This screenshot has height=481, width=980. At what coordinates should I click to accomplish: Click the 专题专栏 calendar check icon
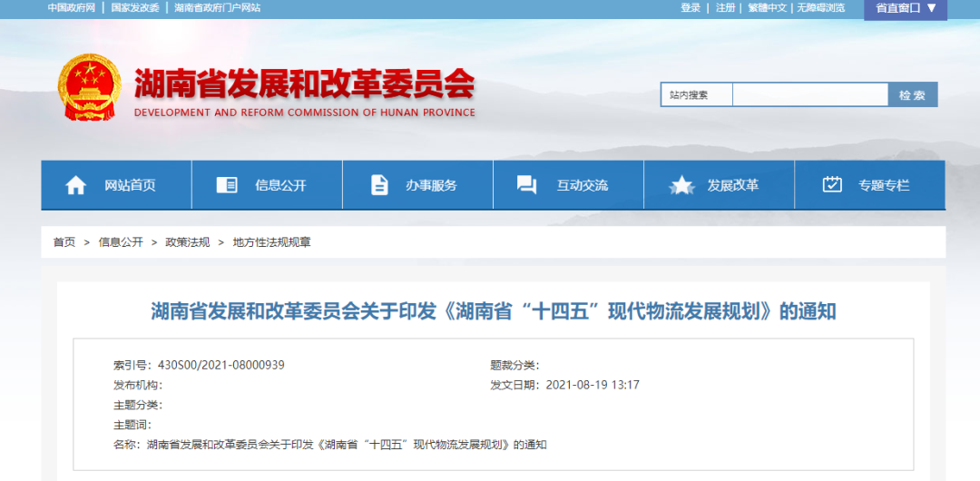click(x=832, y=185)
